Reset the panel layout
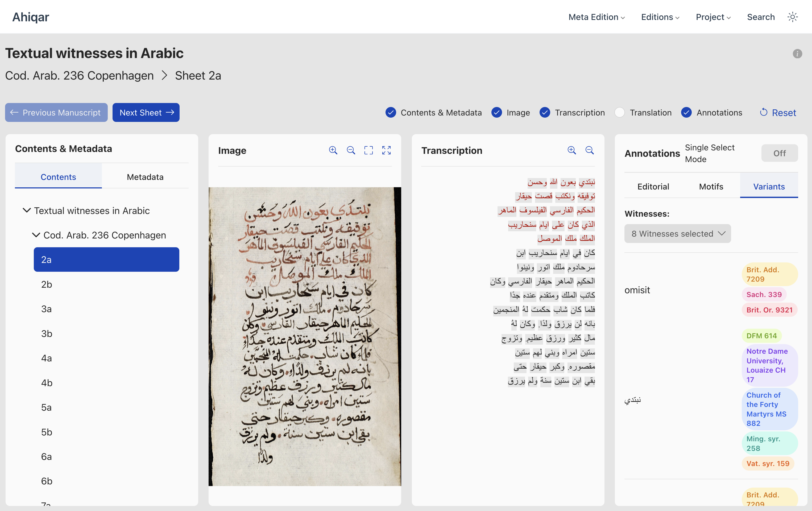Image resolution: width=812 pixels, height=511 pixels. pos(778,113)
